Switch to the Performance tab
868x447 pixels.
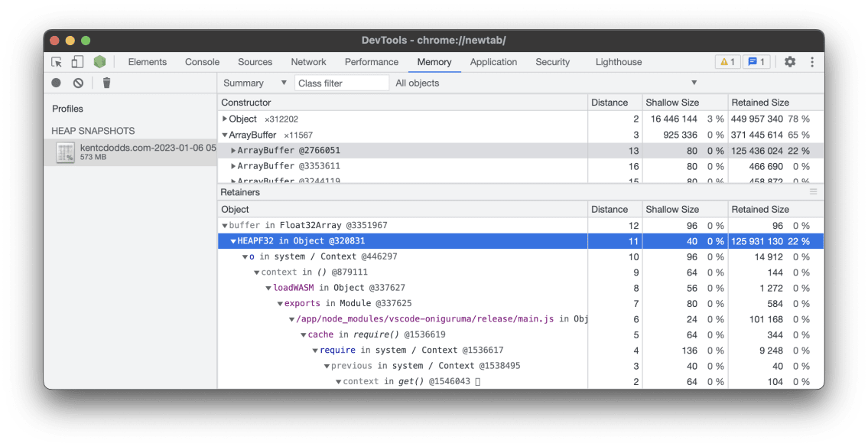tap(372, 62)
